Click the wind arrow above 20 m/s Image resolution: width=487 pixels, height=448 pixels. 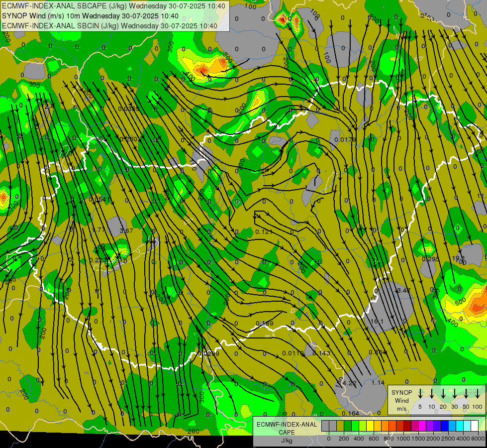443,393
